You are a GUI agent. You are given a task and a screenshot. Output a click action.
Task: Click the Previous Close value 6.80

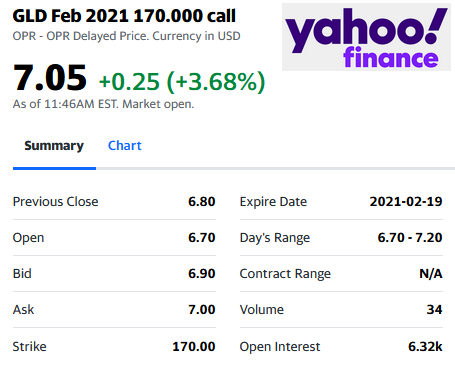pyautogui.click(x=202, y=202)
